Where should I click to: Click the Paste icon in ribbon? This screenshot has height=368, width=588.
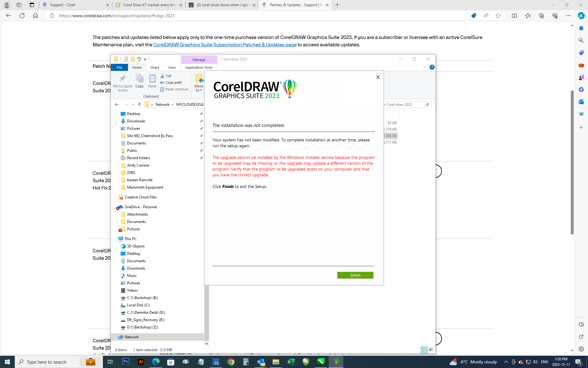click(152, 81)
